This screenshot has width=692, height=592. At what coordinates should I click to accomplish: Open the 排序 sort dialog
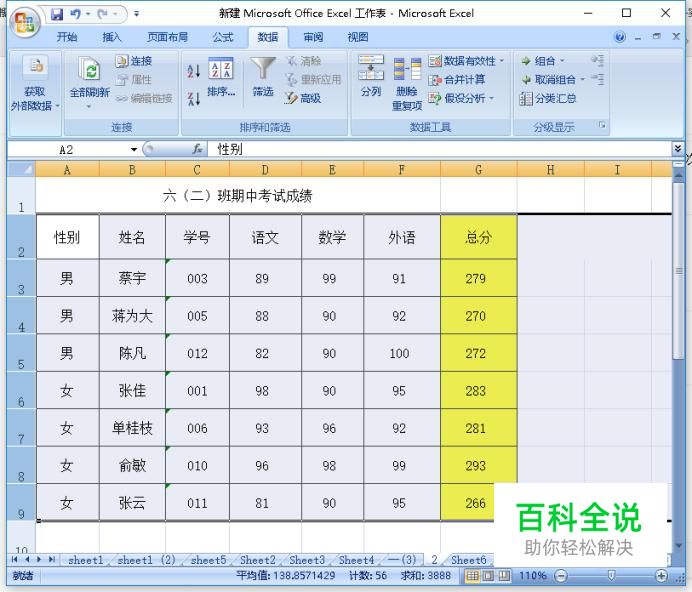coord(221,76)
